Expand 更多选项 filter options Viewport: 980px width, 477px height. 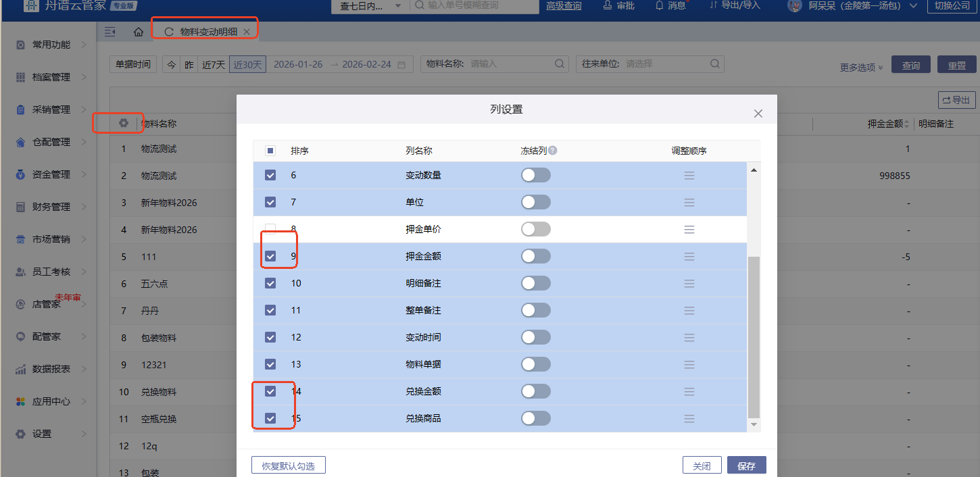pos(861,68)
